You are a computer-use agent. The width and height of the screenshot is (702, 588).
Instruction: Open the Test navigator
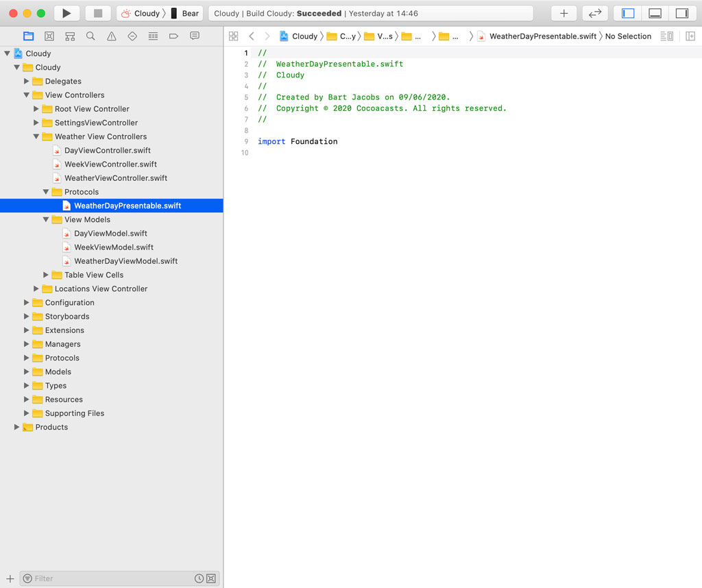132,36
